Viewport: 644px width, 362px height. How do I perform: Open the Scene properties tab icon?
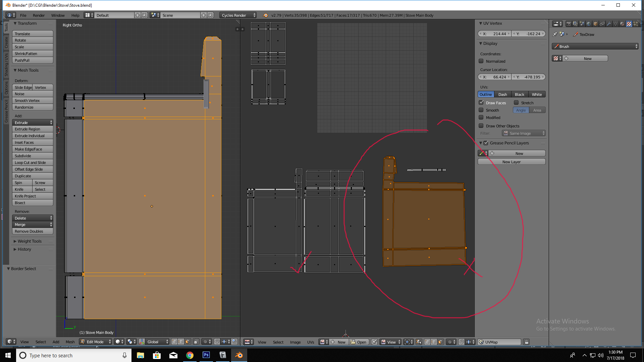pyautogui.click(x=582, y=24)
